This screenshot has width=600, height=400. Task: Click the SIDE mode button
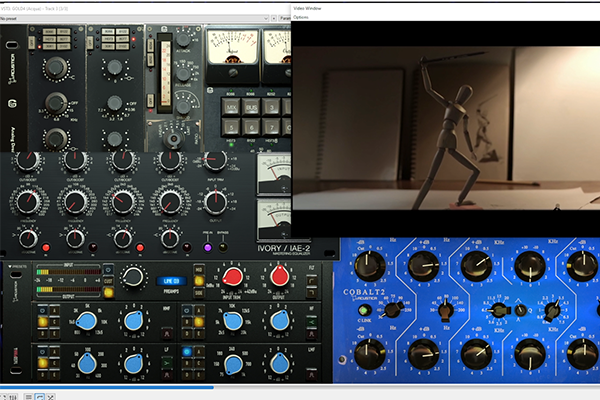(199, 292)
